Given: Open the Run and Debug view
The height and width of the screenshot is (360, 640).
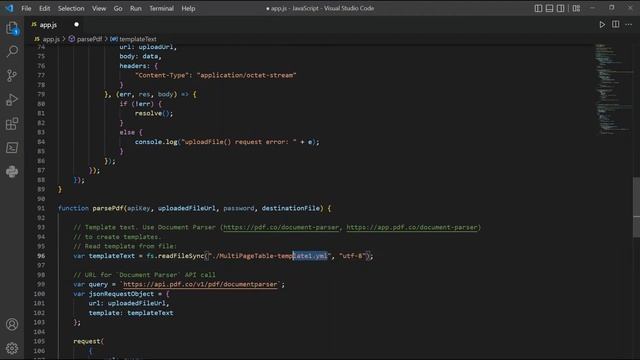Looking at the screenshot, I should (x=12, y=100).
